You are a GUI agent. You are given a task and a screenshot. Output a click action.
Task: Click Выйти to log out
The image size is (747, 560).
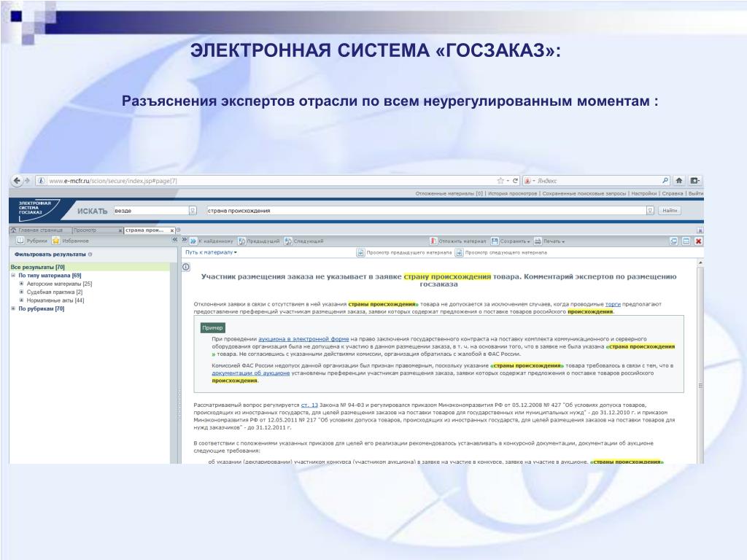[x=695, y=194]
